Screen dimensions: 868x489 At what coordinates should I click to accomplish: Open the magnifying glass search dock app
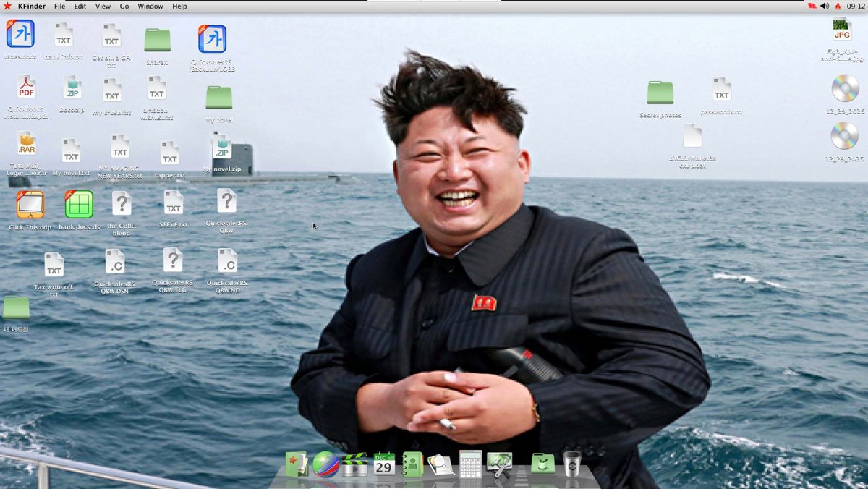tap(441, 464)
